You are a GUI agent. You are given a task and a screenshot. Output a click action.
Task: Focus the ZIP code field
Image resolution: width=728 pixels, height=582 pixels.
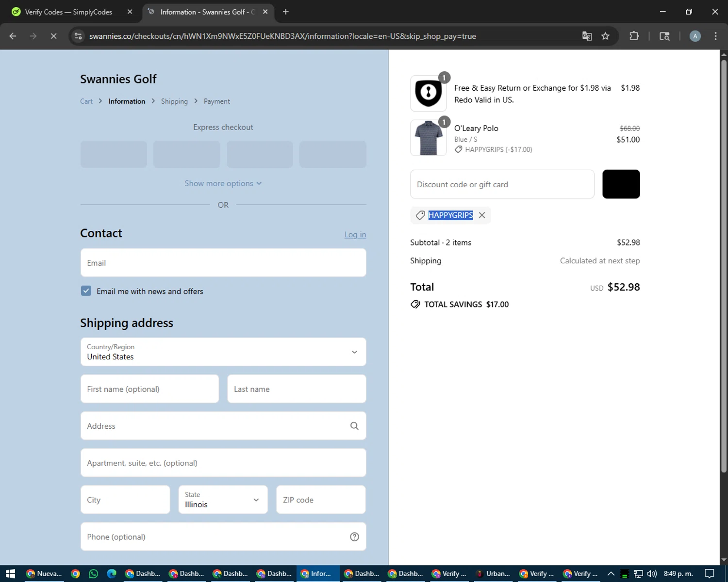tap(321, 500)
